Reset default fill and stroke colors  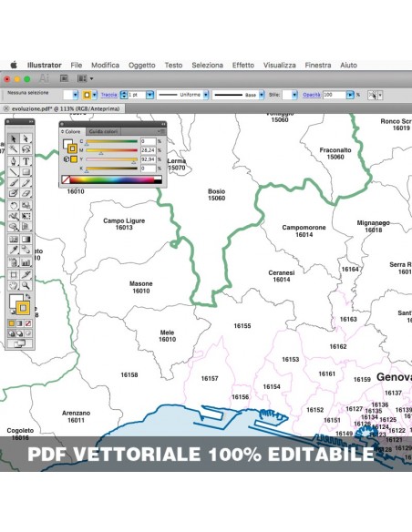12,312
